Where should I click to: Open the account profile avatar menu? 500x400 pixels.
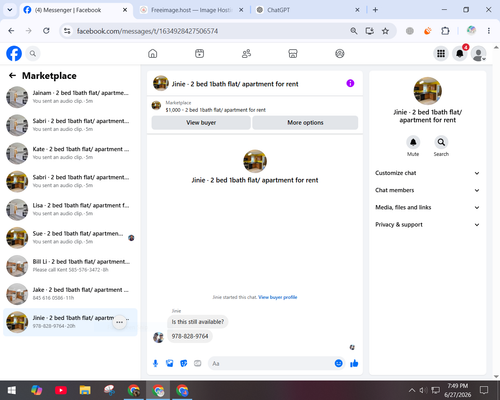pyautogui.click(x=478, y=54)
